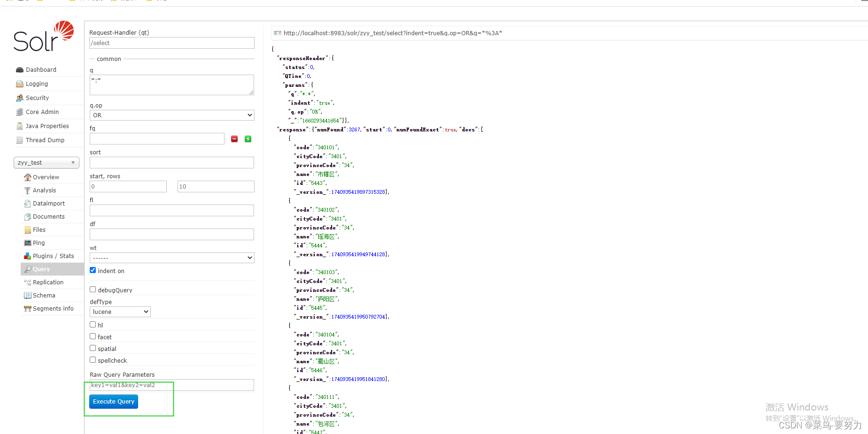Viewport: 868px width, 434px height.
Task: Open the Segments info link
Action: click(x=53, y=309)
